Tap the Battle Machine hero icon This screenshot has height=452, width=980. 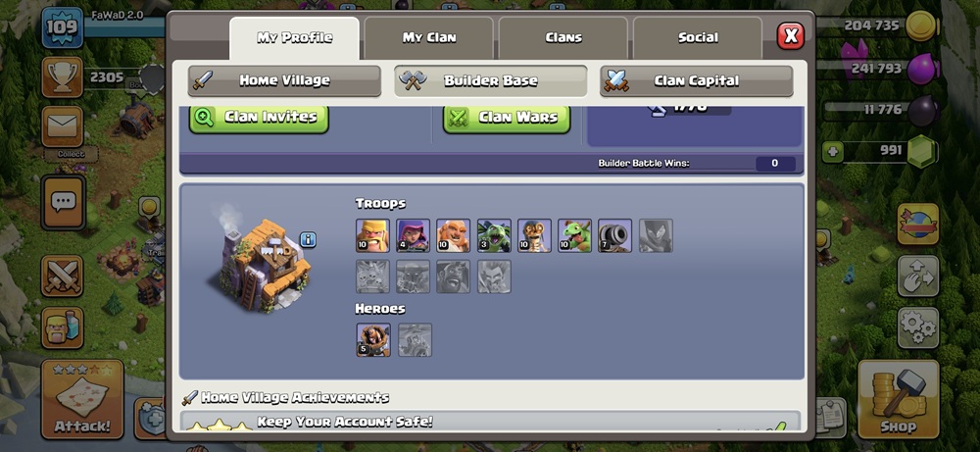(x=373, y=340)
